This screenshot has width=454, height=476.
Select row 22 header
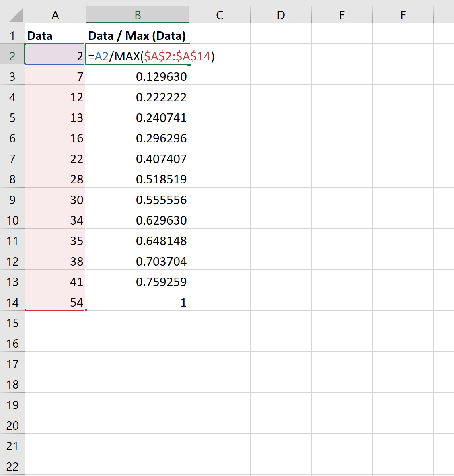click(12, 467)
